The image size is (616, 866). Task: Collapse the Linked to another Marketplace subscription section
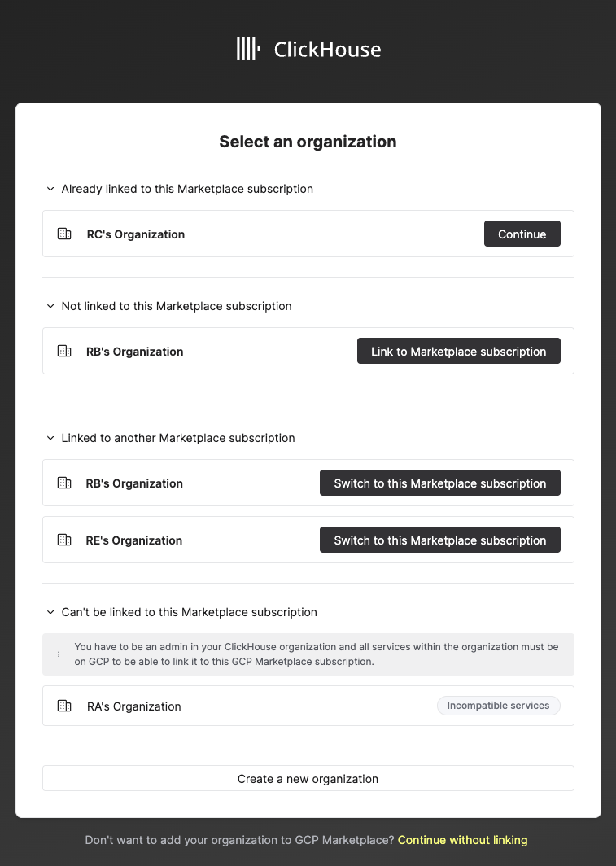[x=49, y=438]
